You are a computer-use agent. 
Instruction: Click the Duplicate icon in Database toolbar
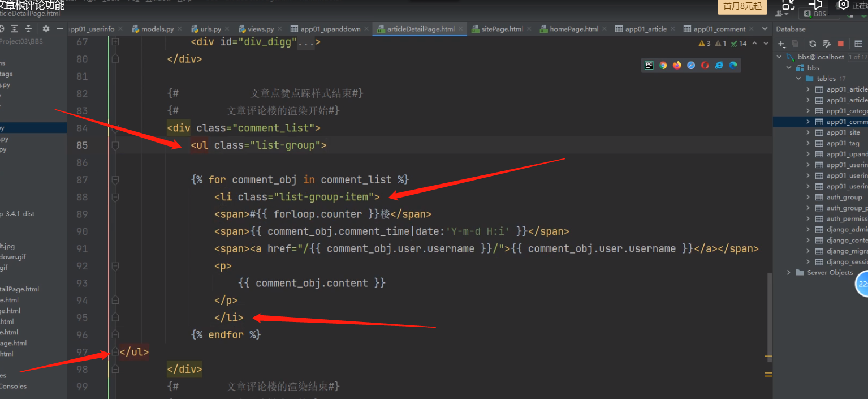(795, 44)
